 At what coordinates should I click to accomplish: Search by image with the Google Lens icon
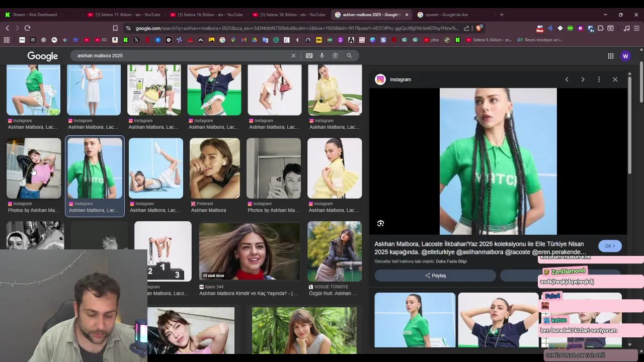335,56
